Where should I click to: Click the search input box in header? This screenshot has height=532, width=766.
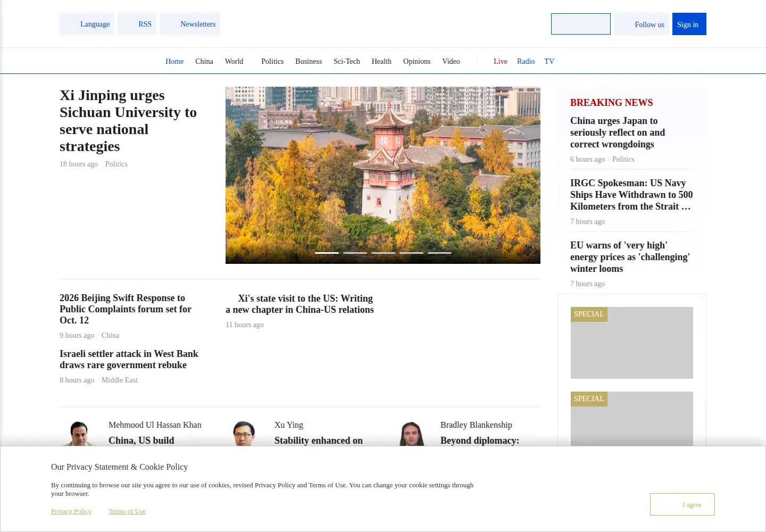(581, 24)
